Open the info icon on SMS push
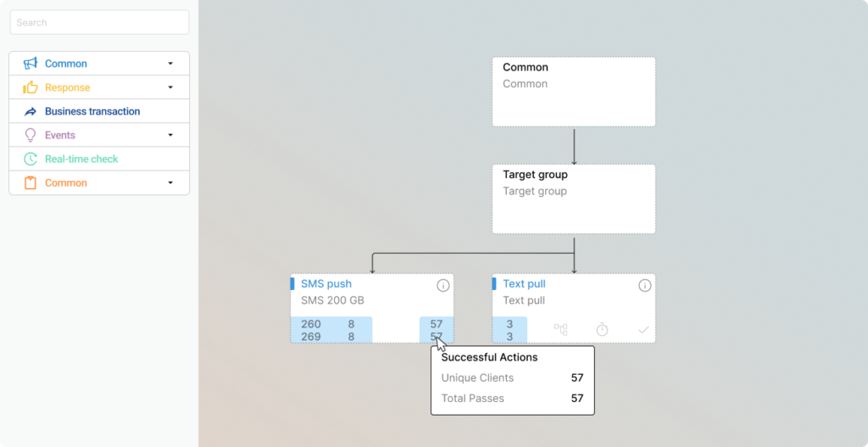Image resolution: width=868 pixels, height=447 pixels. [x=442, y=285]
